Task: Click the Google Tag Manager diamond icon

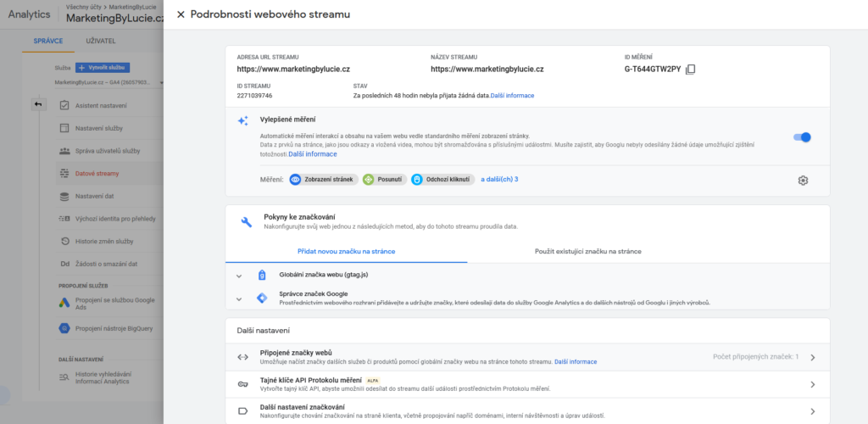Action: coord(262,298)
